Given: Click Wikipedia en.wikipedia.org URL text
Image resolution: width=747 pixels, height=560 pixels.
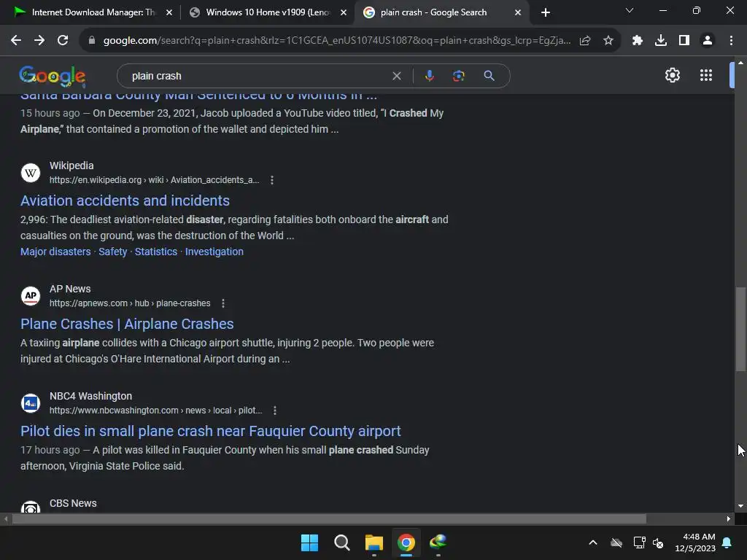Looking at the screenshot, I should pyautogui.click(x=154, y=180).
